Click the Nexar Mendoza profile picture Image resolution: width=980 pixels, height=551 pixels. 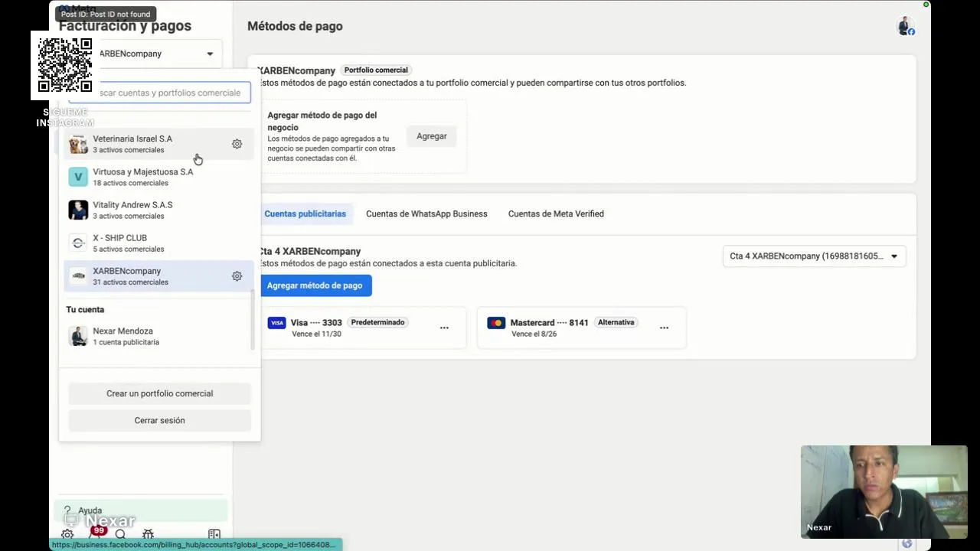coord(78,336)
